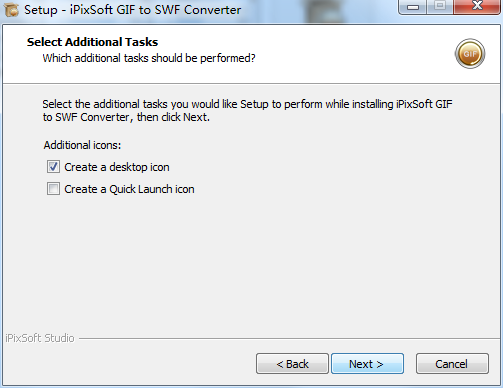503x388 pixels.
Task: Enable the Create a Quick Launch icon checkbox
Action: click(x=53, y=189)
